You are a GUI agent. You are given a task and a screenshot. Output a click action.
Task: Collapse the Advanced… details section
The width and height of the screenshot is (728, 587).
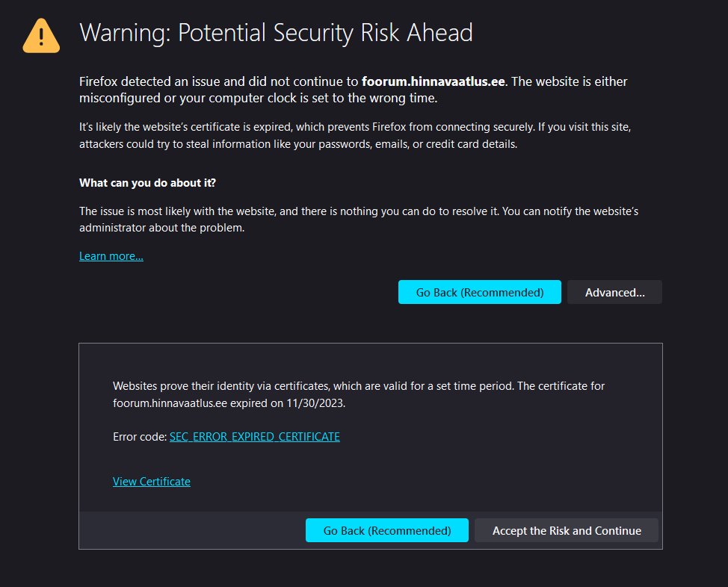(x=614, y=292)
